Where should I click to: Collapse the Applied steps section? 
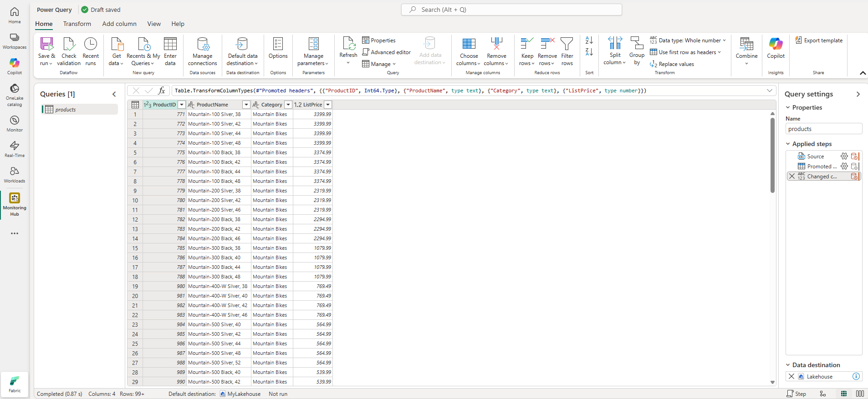pos(788,144)
